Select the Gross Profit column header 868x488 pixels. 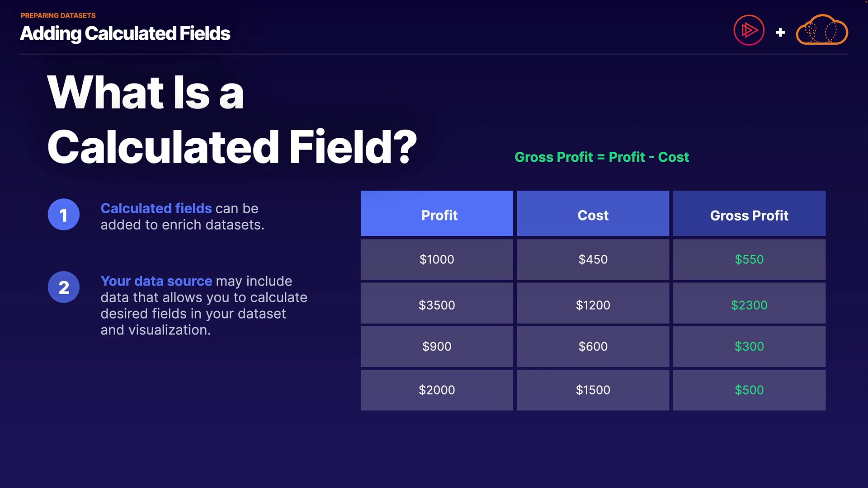[x=749, y=214]
